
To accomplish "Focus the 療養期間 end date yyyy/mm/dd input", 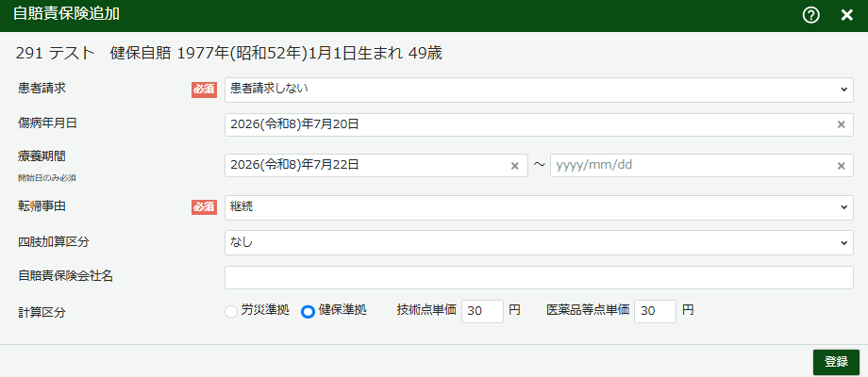I will point(702,166).
